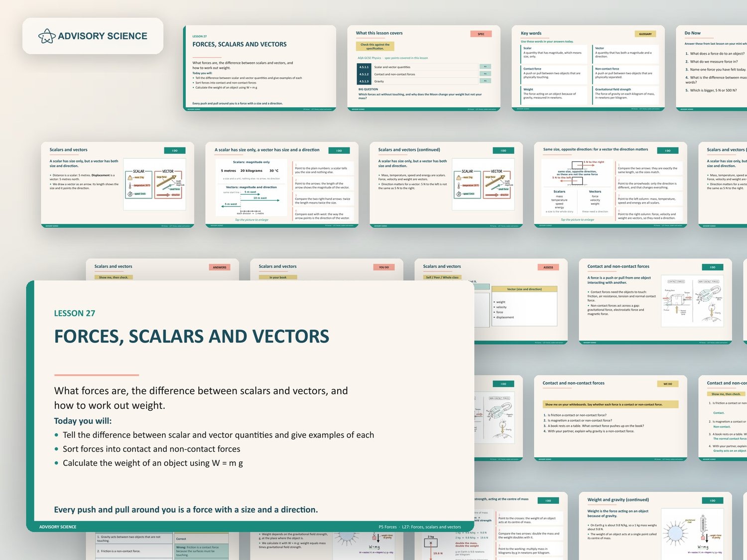
Task: Select the 'Weight and gravity (continued)' slide
Action: (655, 526)
